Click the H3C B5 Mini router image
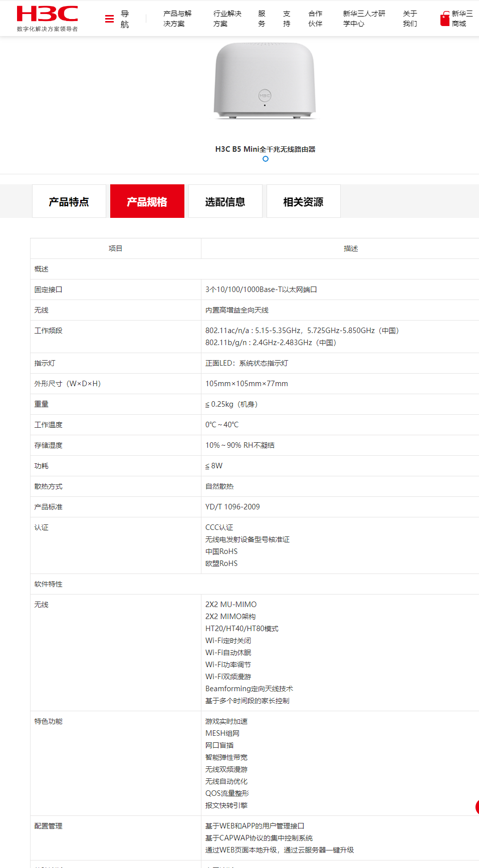The image size is (479, 868). tap(265, 81)
